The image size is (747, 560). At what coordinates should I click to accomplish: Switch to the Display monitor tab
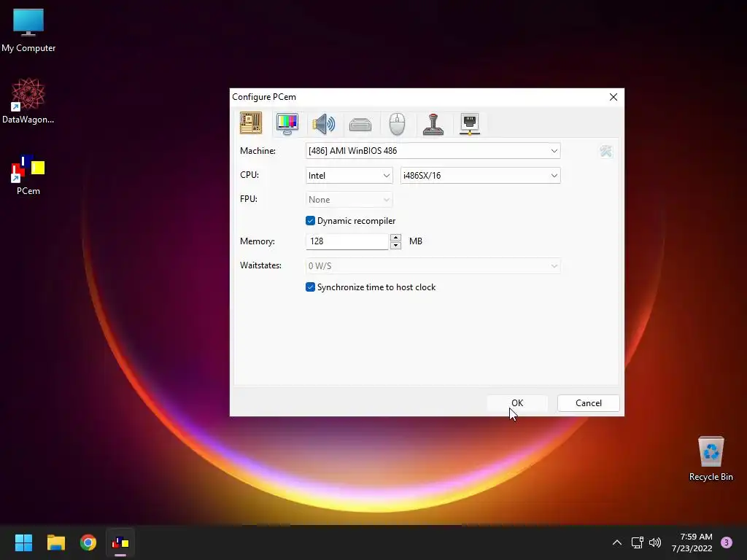click(287, 124)
